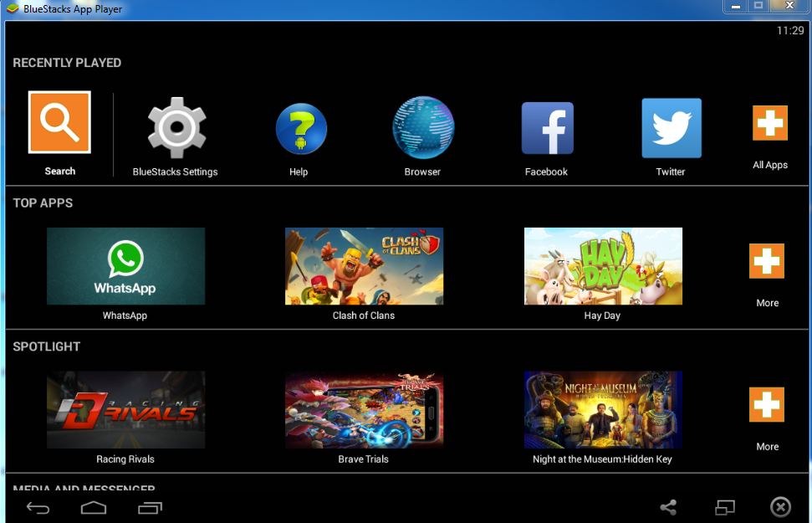Open the Help question mark icon

click(x=301, y=129)
